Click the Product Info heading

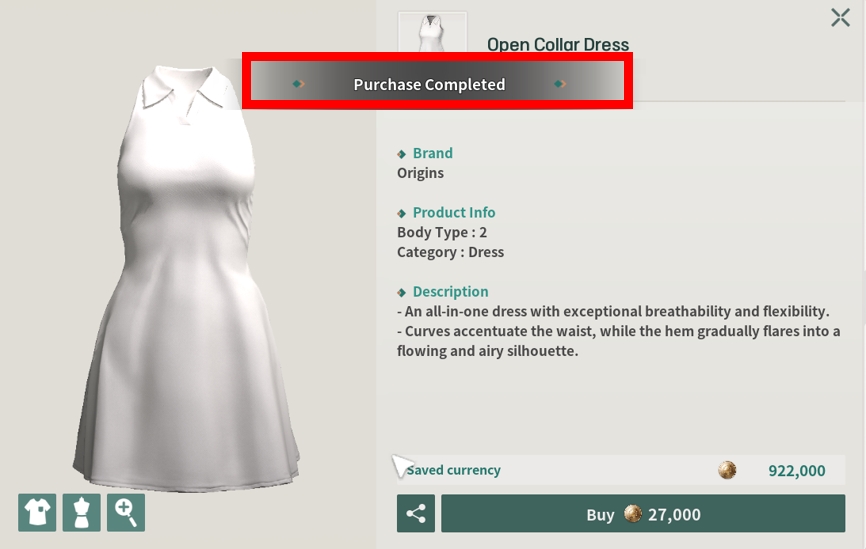(x=454, y=213)
